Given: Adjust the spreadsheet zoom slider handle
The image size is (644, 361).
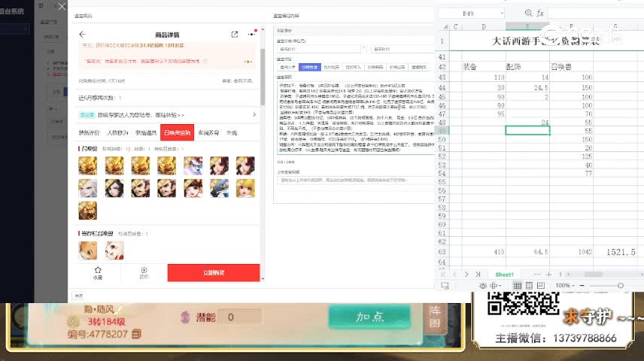Looking at the screenshot, I should point(621,286).
